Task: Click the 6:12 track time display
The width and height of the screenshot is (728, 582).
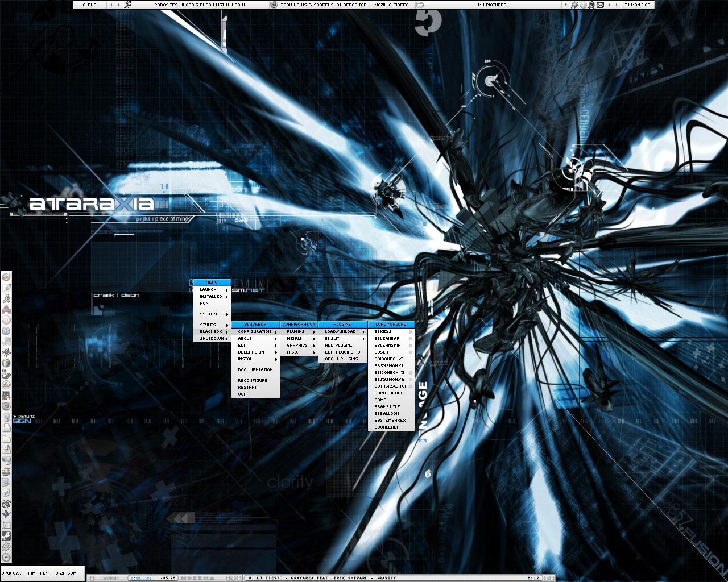Action: pos(533,578)
